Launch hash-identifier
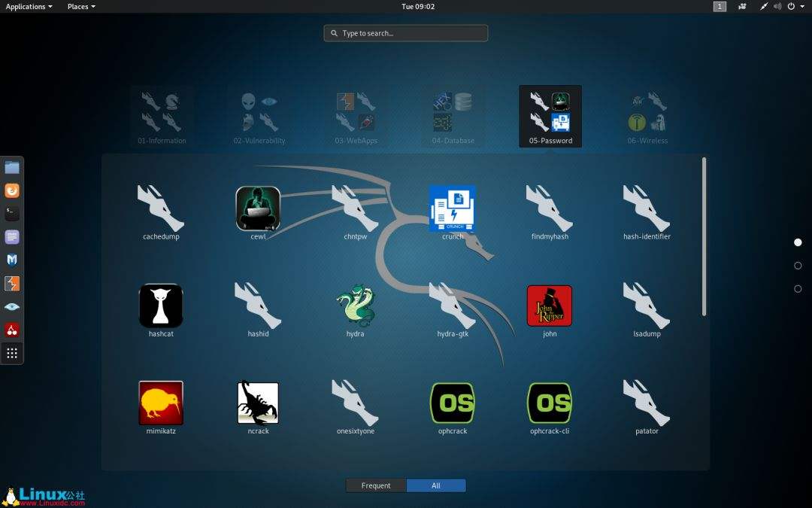The height and width of the screenshot is (508, 812). click(647, 212)
